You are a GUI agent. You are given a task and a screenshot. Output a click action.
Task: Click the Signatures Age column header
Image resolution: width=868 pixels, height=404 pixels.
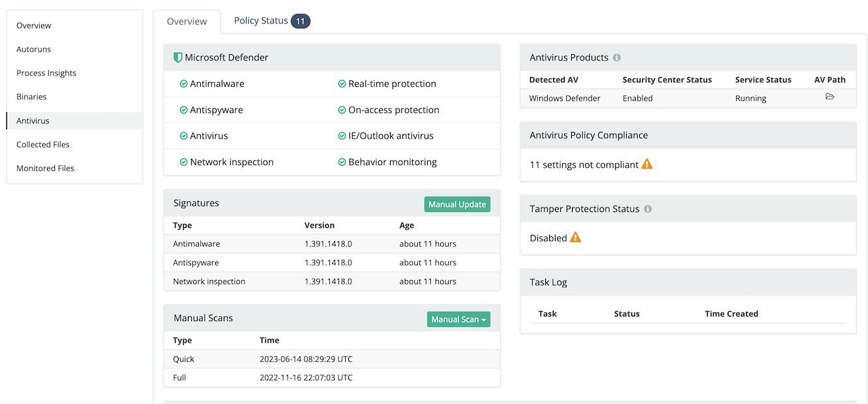coord(407,225)
